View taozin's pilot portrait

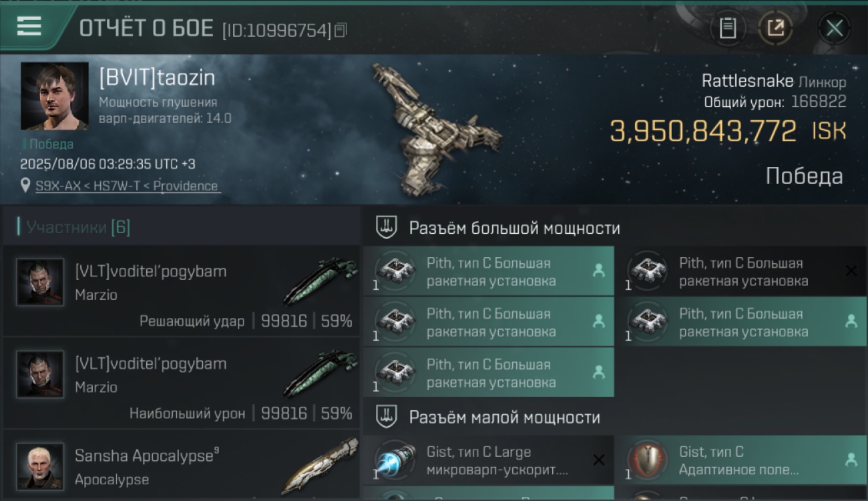(x=55, y=96)
